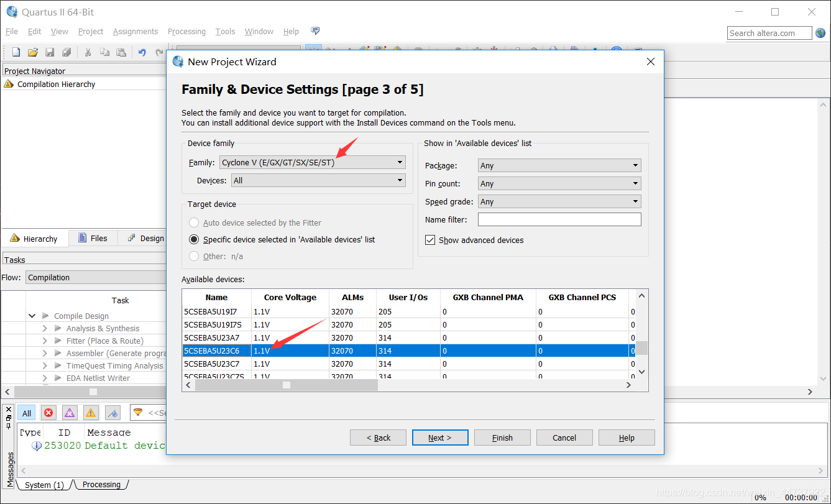Expand the TimeQuest Timing Analysis task
The image size is (831, 504).
point(45,365)
